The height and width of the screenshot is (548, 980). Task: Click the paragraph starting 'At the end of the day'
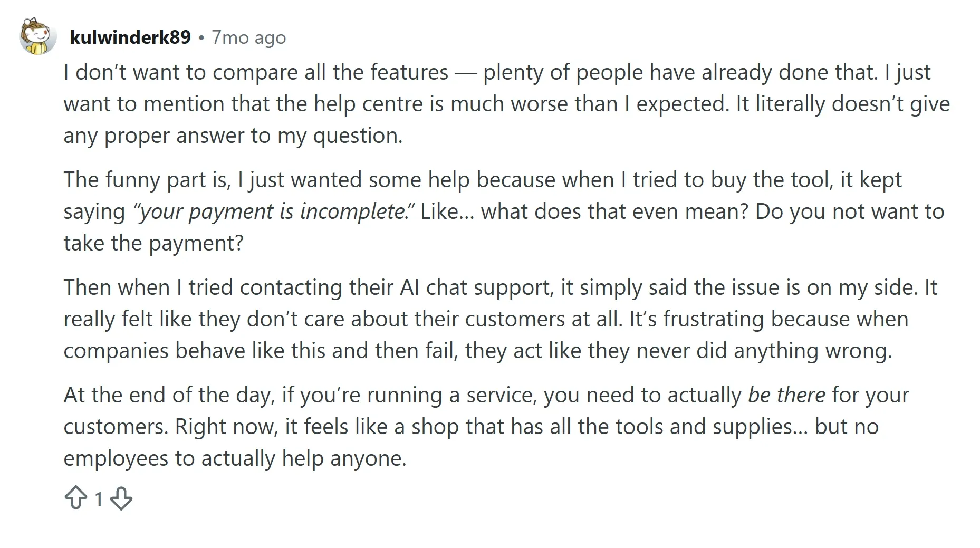486,427
